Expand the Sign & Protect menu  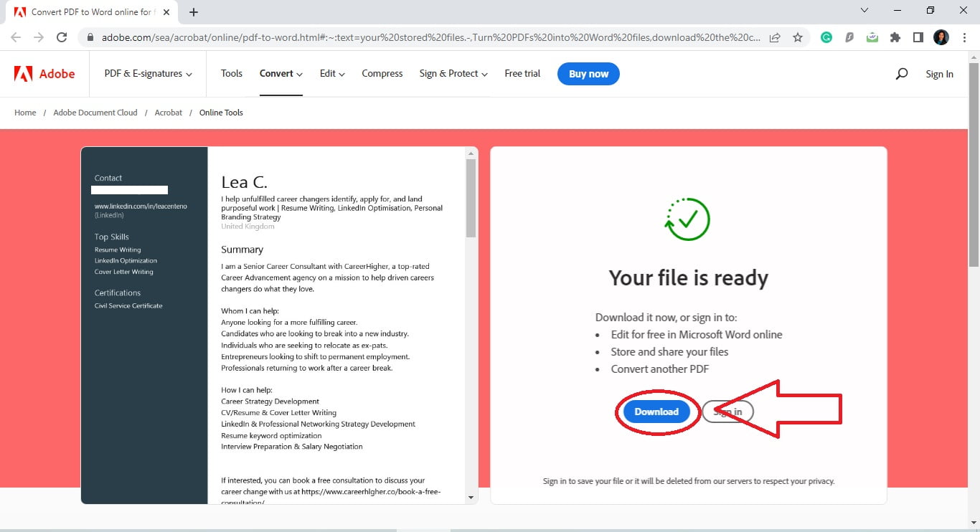pos(453,74)
